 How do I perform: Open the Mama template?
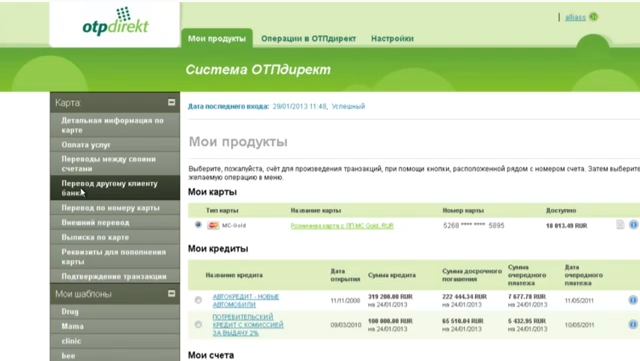(x=115, y=326)
